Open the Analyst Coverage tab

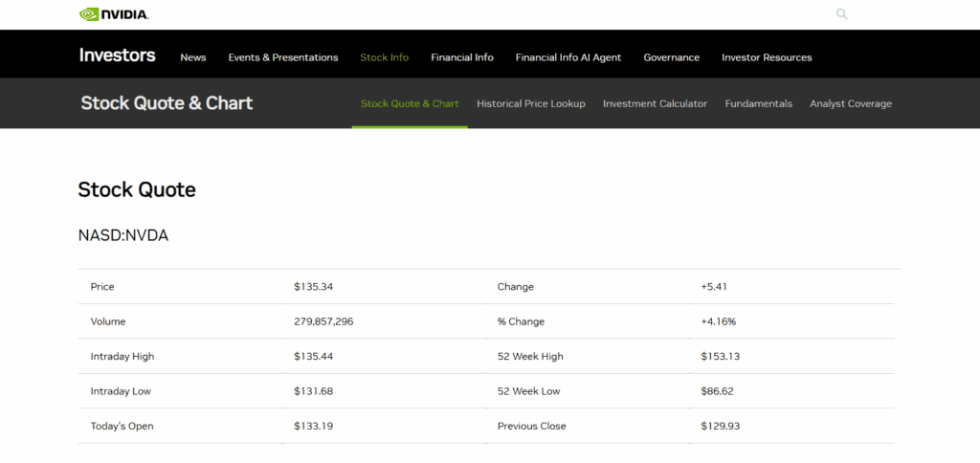click(851, 103)
